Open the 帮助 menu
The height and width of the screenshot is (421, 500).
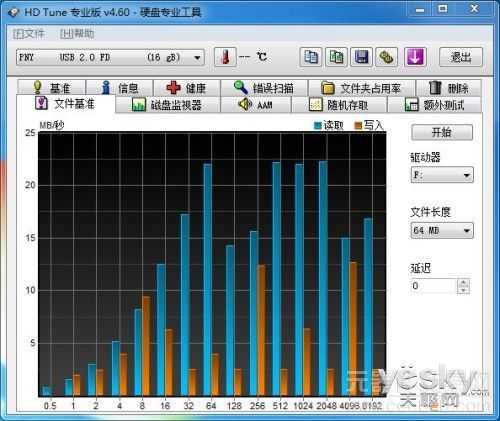point(77,34)
